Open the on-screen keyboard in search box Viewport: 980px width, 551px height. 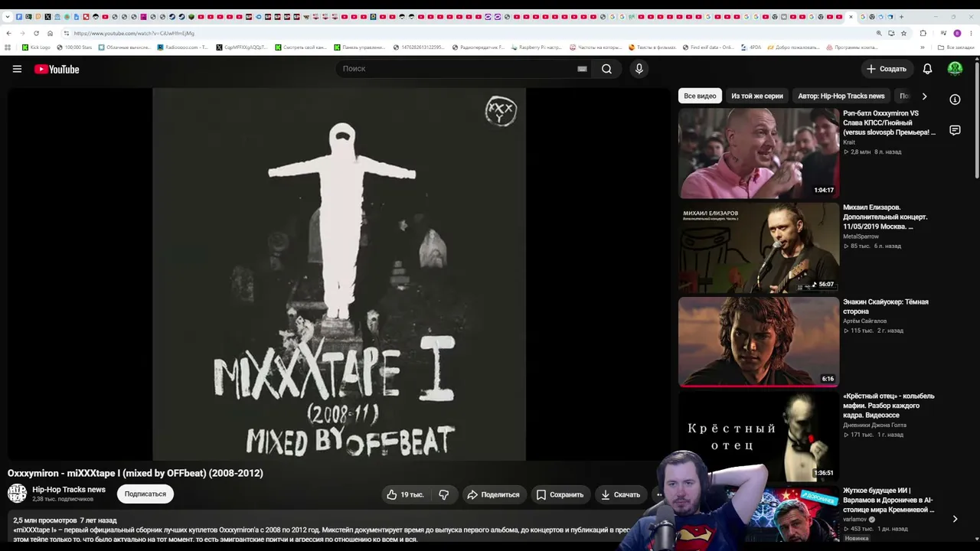(582, 69)
